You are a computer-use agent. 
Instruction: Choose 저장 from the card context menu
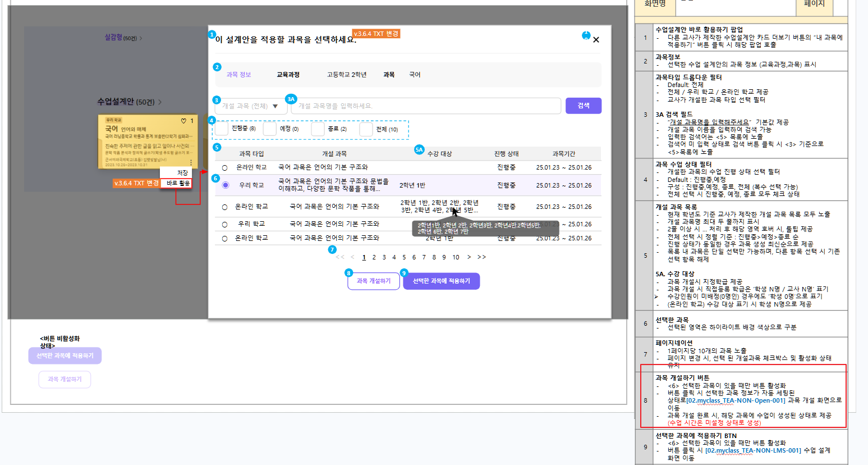point(182,173)
